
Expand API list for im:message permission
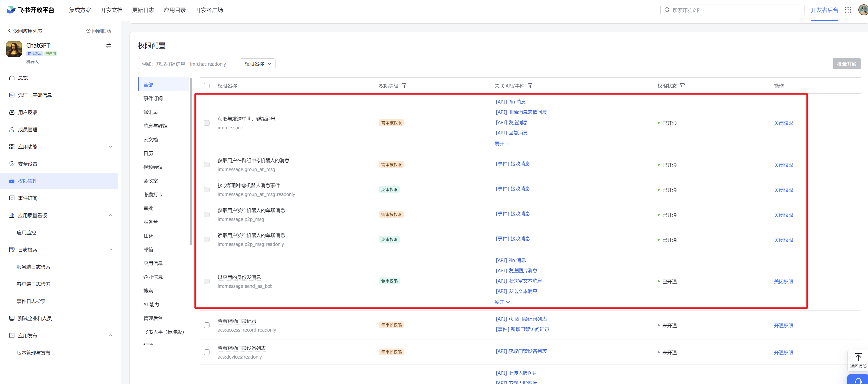(x=502, y=144)
